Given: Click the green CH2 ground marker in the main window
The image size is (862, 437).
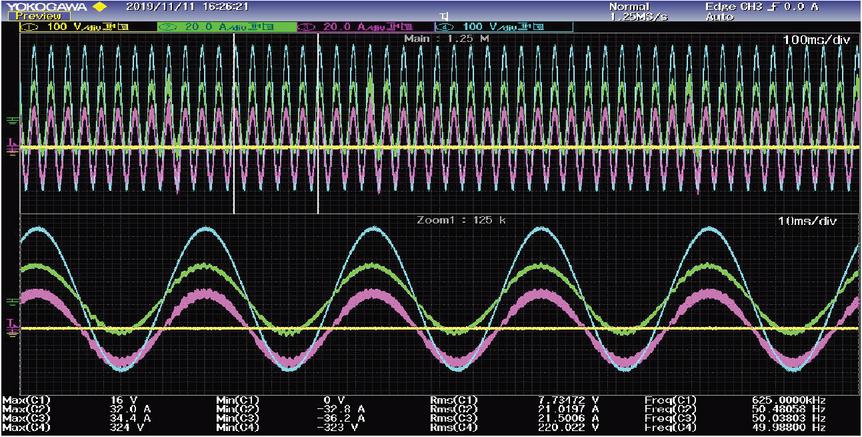Looking at the screenshot, I should (11, 121).
